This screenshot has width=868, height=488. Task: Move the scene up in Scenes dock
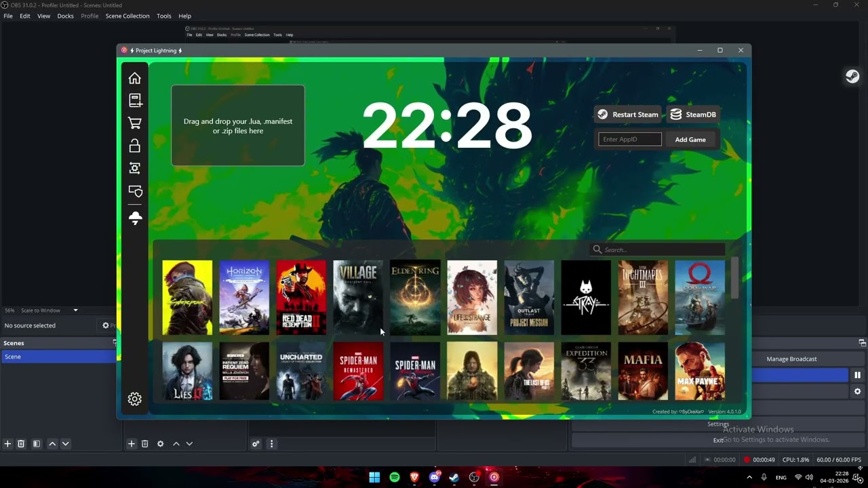tap(52, 444)
